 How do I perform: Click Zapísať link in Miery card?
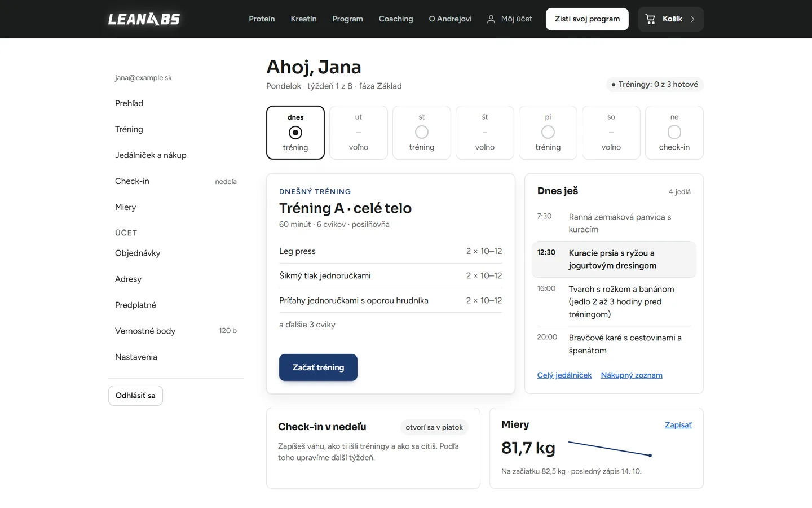point(678,425)
